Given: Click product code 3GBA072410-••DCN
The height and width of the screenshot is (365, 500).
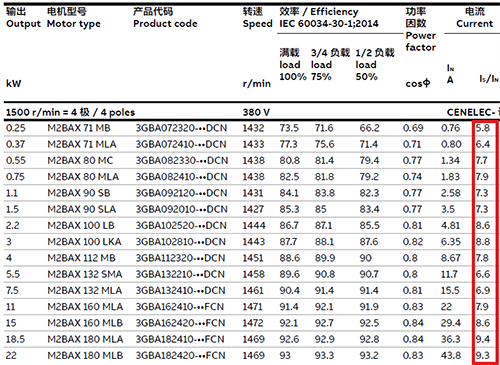Looking at the screenshot, I should [181, 144].
